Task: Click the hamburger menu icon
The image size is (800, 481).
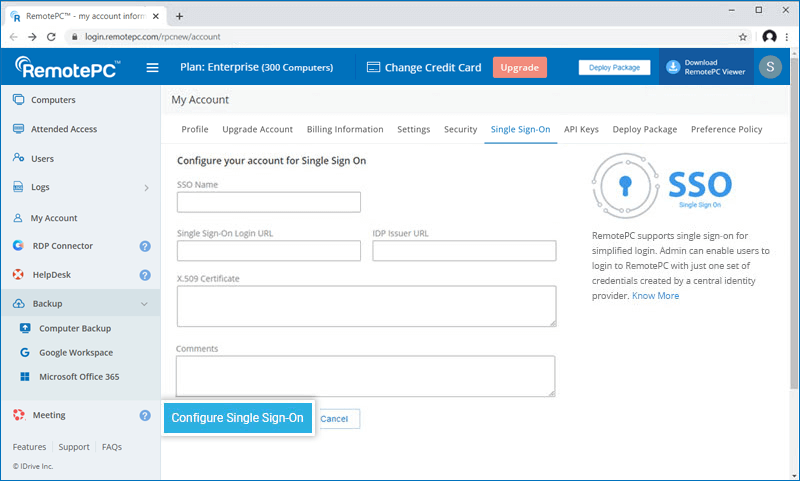Action: tap(153, 68)
